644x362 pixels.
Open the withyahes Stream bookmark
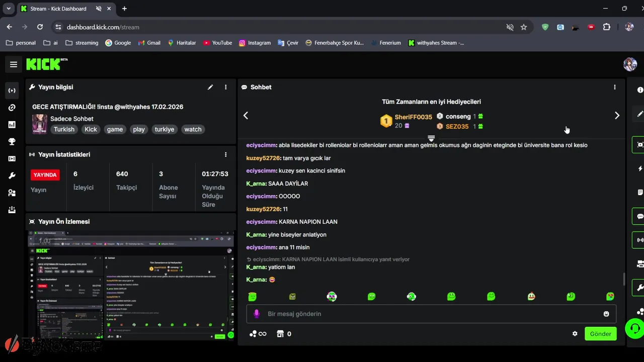click(436, 43)
